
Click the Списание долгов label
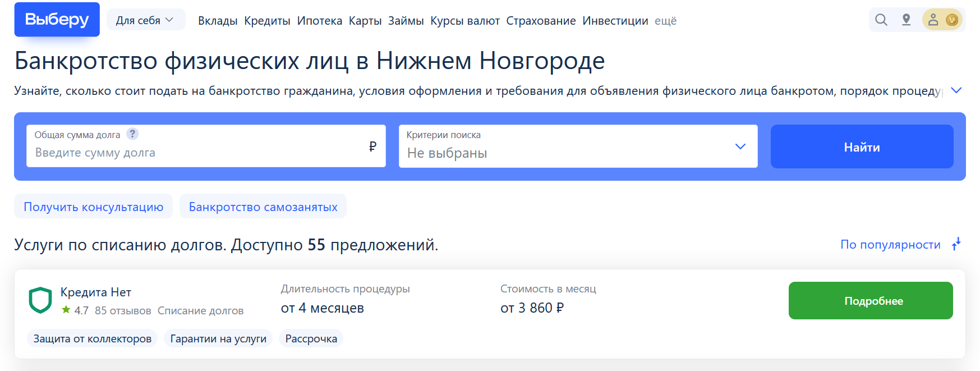point(201,310)
